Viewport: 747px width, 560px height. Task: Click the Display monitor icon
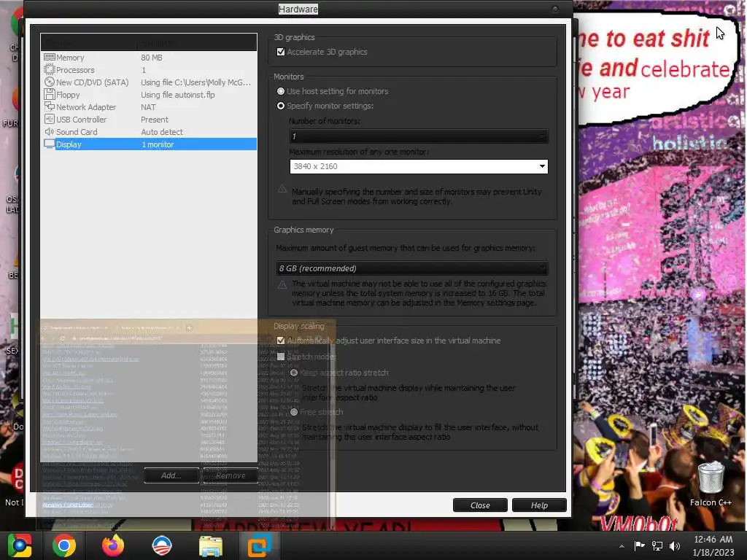[50, 144]
